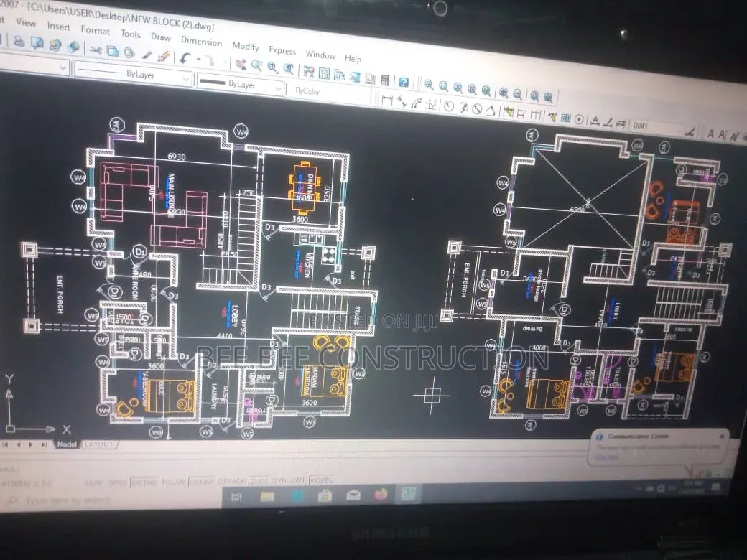Open the Window menu
The height and width of the screenshot is (560, 747).
[x=320, y=55]
